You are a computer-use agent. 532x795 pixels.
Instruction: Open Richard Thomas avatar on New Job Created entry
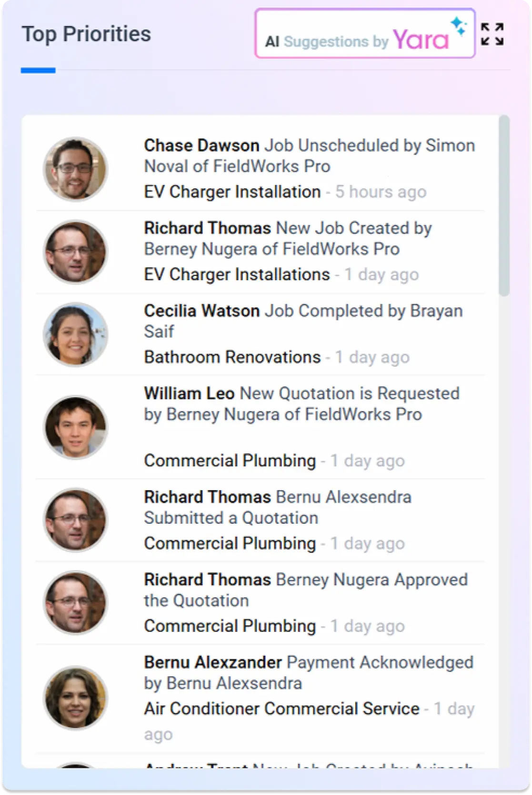point(75,252)
